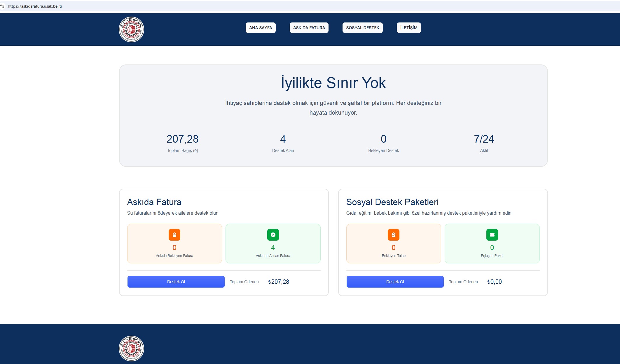Click the orange Bekleyen Talep clipboard icon
This screenshot has height=364, width=620.
click(393, 235)
